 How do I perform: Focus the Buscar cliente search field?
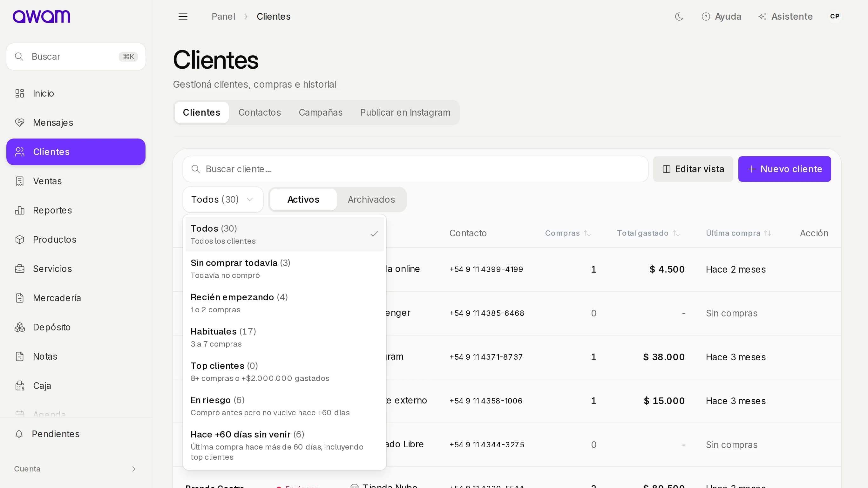(x=415, y=169)
